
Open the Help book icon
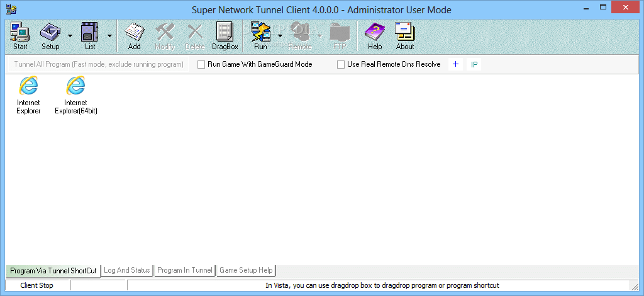(x=375, y=35)
